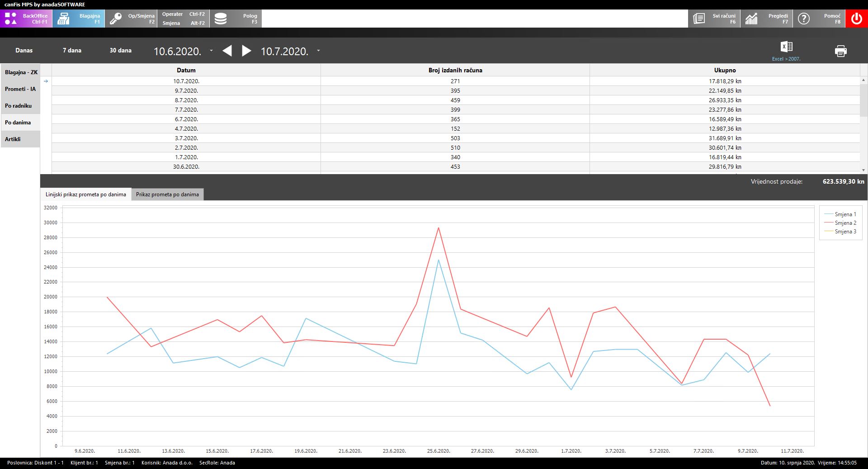Click the red power exit button
The width and height of the screenshot is (868, 469).
pos(857,19)
